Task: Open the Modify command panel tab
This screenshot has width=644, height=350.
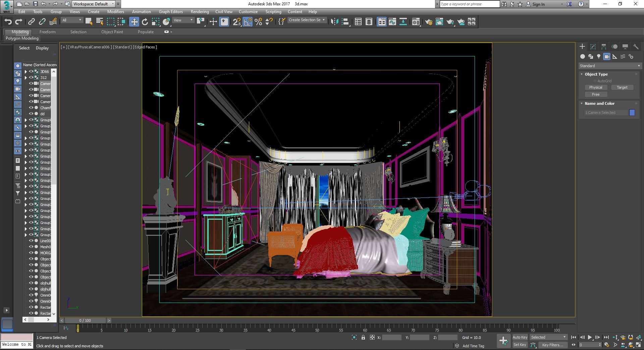Action: (x=593, y=46)
